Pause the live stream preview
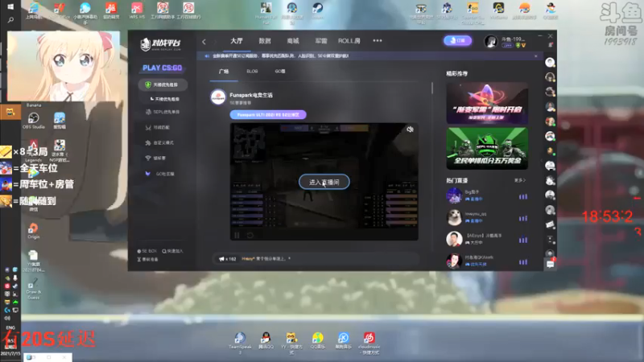The width and height of the screenshot is (644, 362). tap(237, 235)
